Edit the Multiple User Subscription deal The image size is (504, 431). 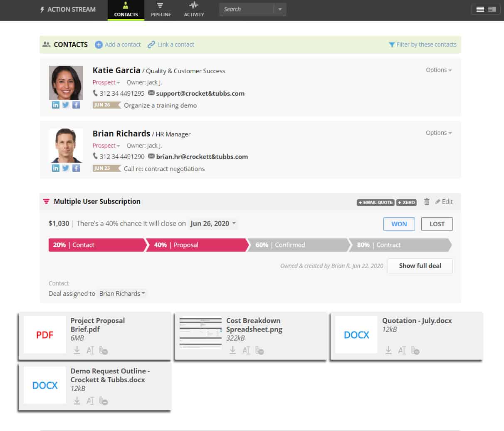click(444, 201)
